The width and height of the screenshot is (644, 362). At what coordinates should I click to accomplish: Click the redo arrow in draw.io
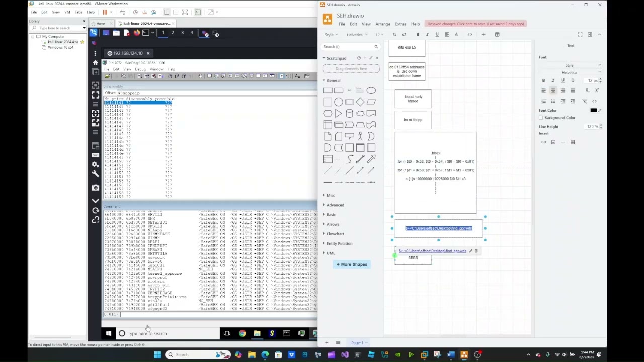coord(404,35)
